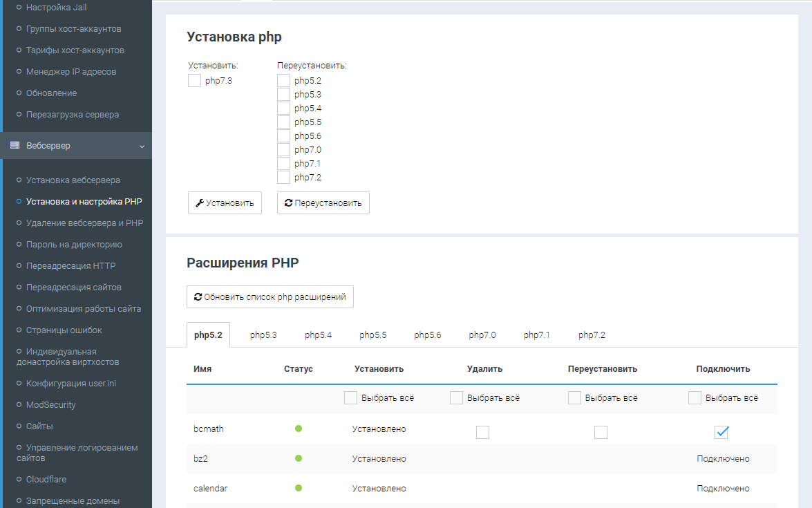
Task: Click the green status dot for bcmath
Action: [x=298, y=429]
